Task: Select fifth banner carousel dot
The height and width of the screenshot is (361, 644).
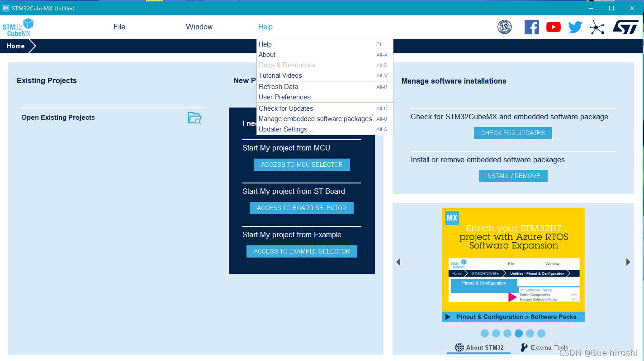Action: tap(530, 333)
